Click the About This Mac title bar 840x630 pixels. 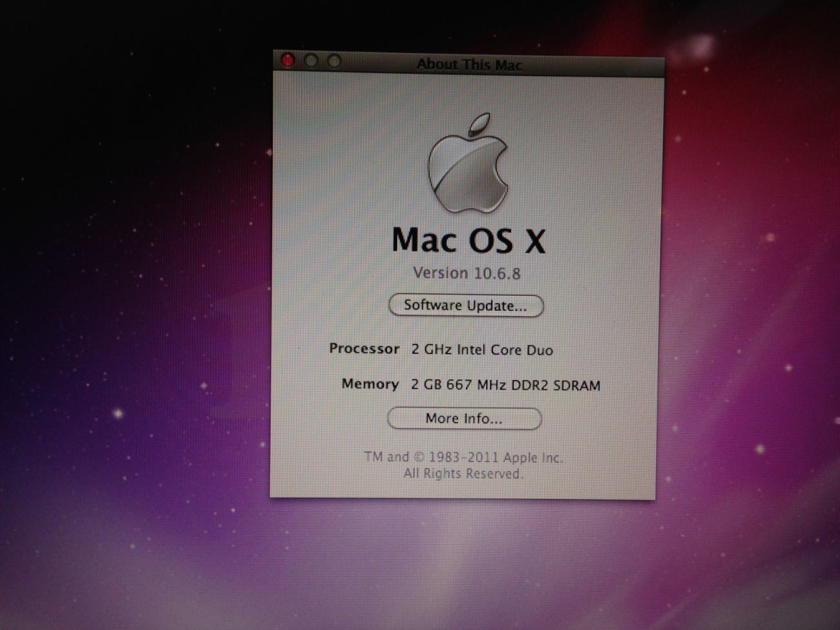click(468, 63)
